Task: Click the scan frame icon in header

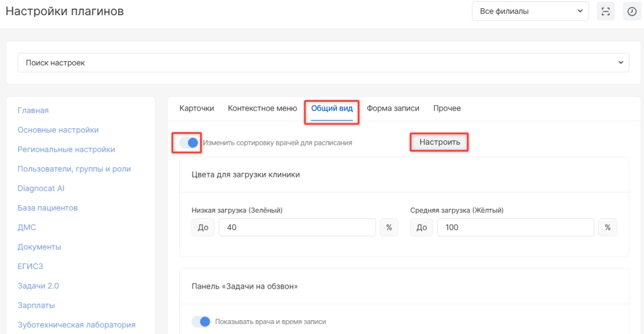Action: click(x=606, y=11)
